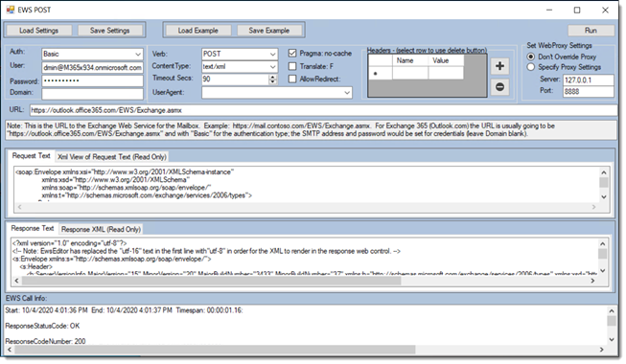
Task: Switch to Request Text tab
Action: (x=31, y=155)
